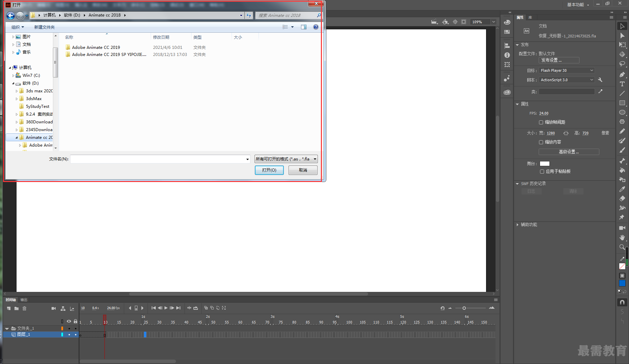Select the Lasso tool
The image size is (629, 364).
[622, 64]
